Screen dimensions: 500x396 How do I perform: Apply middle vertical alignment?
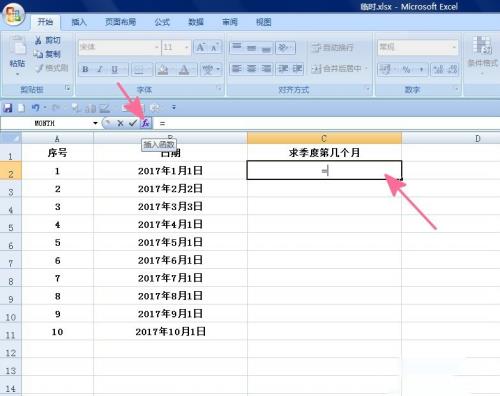coord(251,48)
